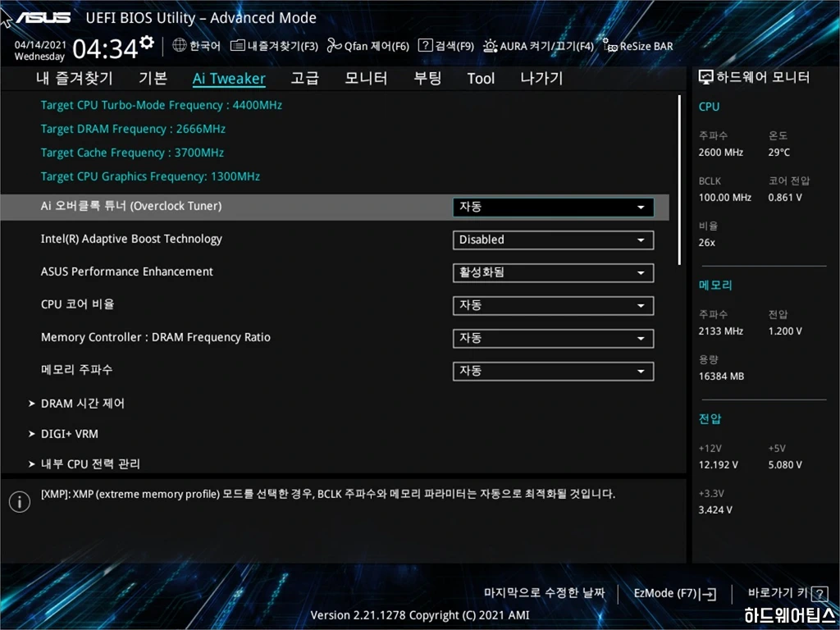Click the Version 2.21.1278 copyright text
Viewport: 840px width, 630px height.
point(419,615)
